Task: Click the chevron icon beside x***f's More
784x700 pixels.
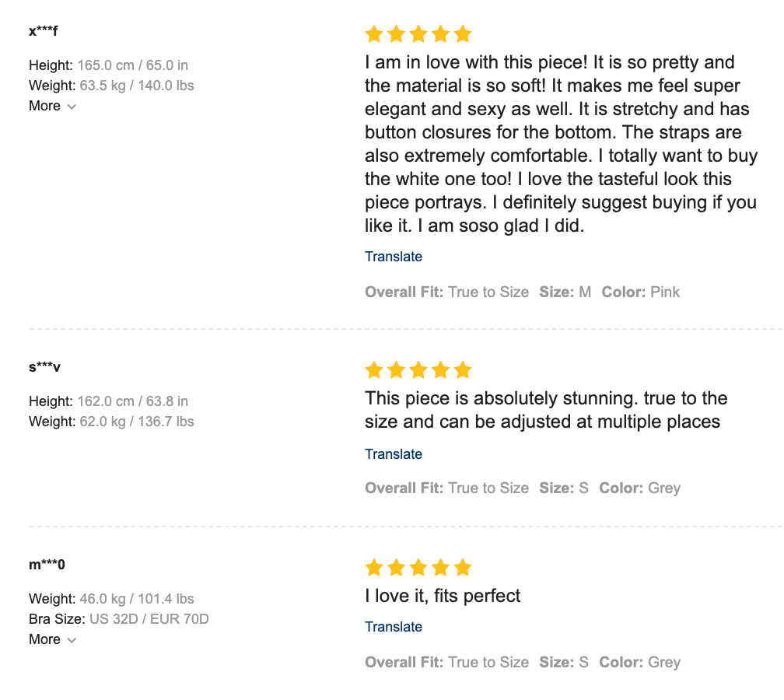Action: pyautogui.click(x=72, y=107)
